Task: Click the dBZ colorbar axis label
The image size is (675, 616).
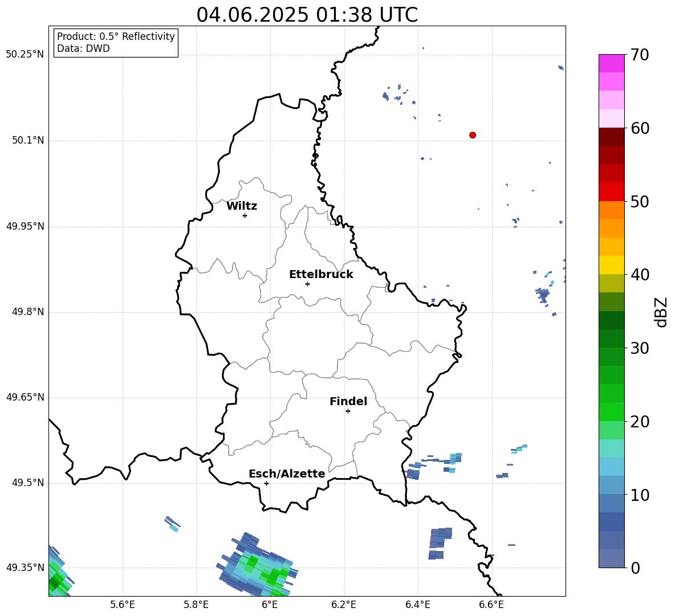Action: (661, 312)
